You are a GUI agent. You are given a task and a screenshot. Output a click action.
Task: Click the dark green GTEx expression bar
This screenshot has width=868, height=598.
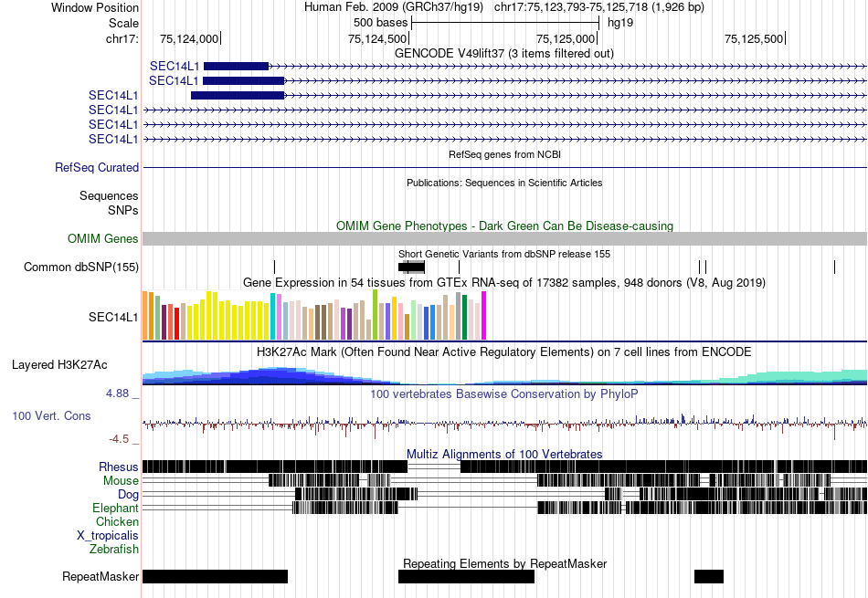coord(464,318)
